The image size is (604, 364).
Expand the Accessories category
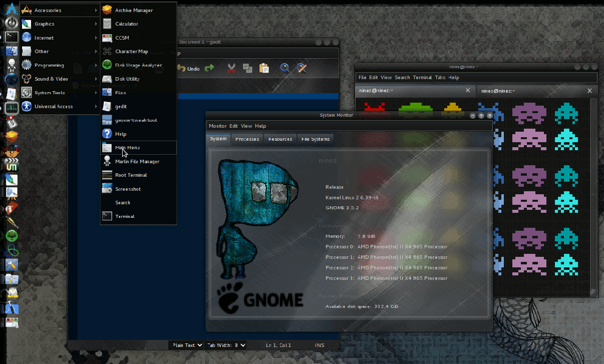click(x=60, y=10)
